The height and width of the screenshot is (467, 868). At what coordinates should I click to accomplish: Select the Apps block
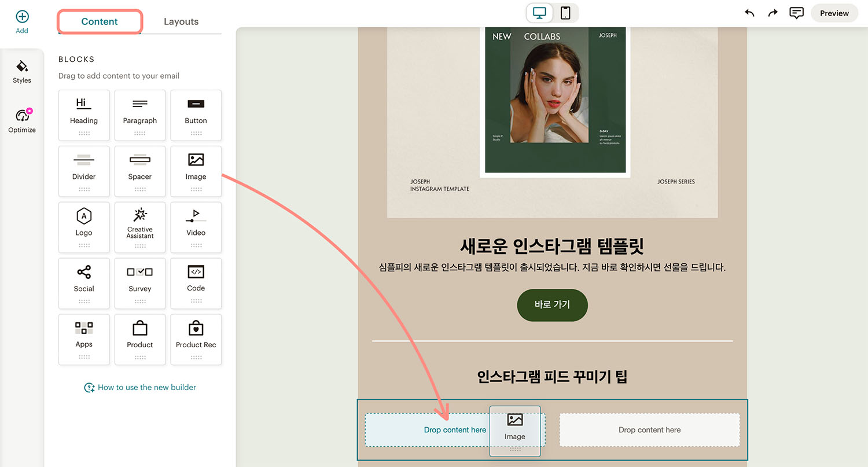pos(84,340)
